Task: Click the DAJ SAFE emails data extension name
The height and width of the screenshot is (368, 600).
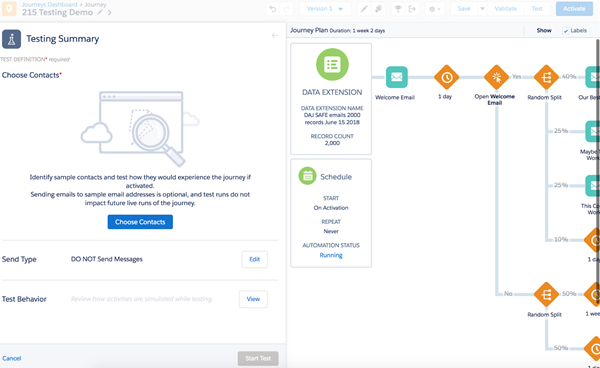Action: pyautogui.click(x=332, y=119)
